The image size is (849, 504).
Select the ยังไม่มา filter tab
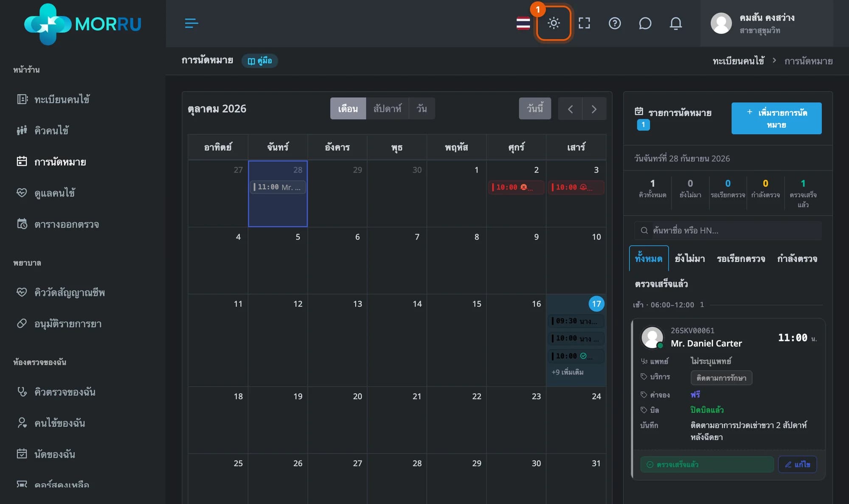[x=690, y=258]
